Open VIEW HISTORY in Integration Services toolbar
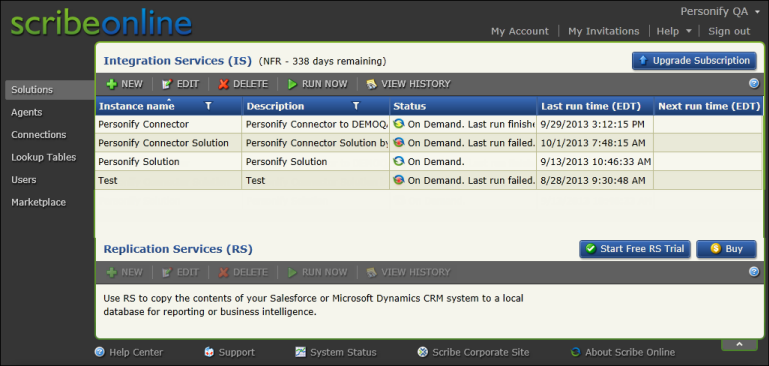Screen dimensions: 769x366 click(x=409, y=84)
